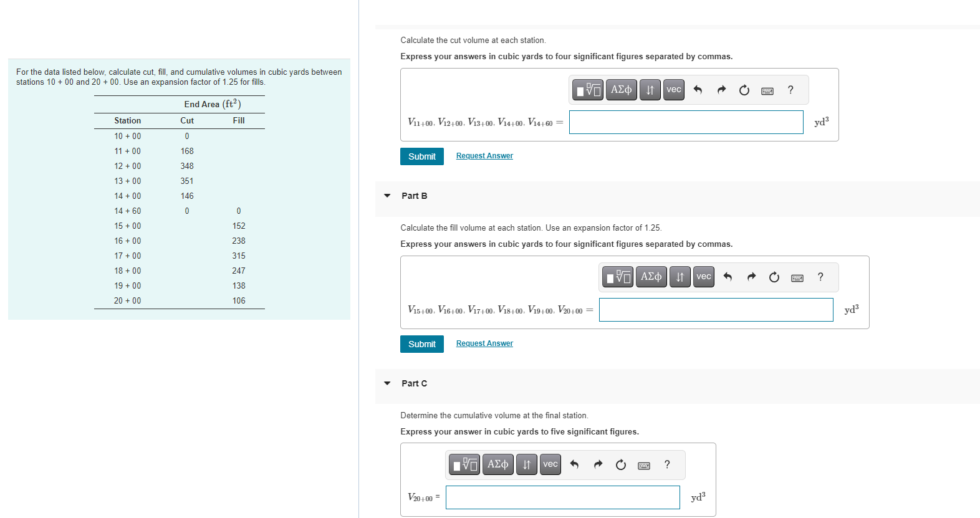Click vec button in cut volume toolbar
The image size is (980, 518).
coord(674,90)
